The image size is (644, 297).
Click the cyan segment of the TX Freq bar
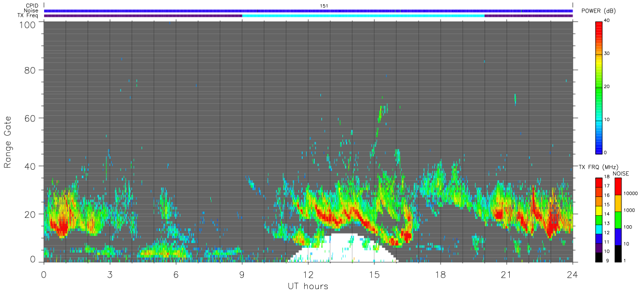pos(363,16)
